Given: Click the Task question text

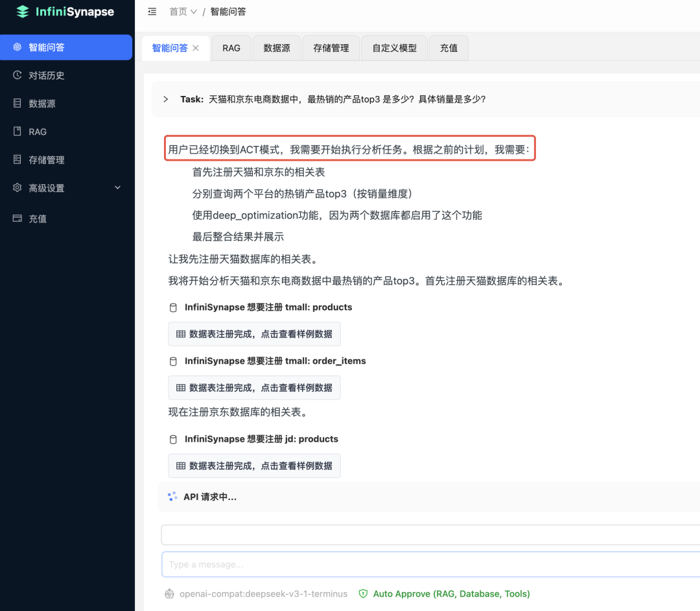Looking at the screenshot, I should (x=347, y=99).
